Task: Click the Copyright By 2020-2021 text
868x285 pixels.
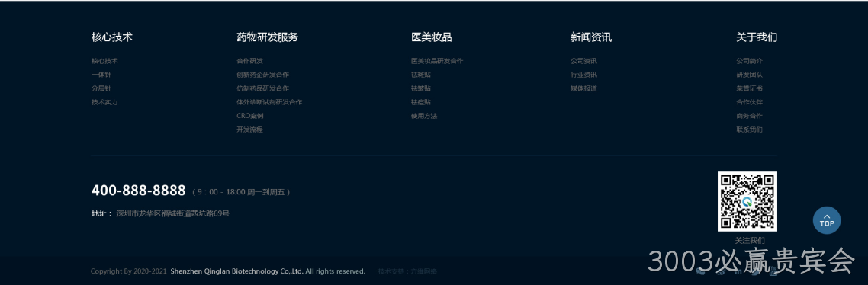Action: [128, 271]
